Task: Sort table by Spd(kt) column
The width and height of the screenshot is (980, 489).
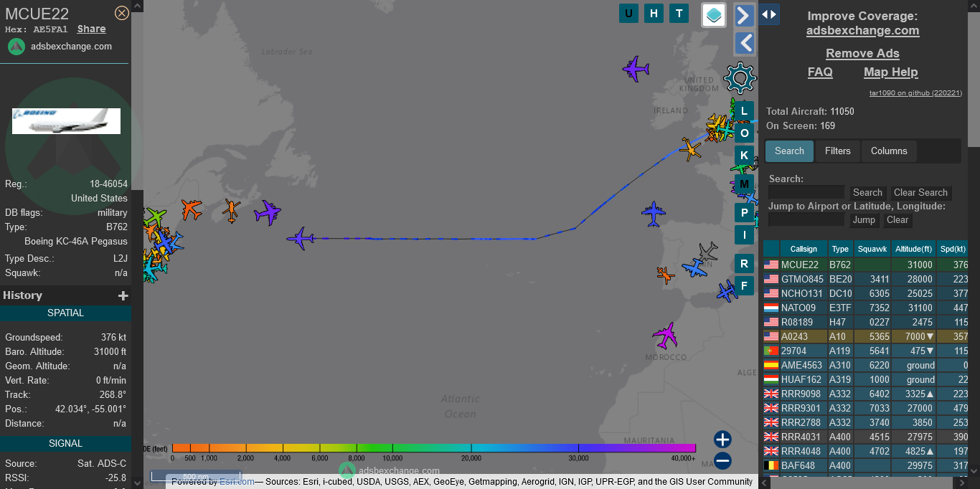Action: point(952,249)
